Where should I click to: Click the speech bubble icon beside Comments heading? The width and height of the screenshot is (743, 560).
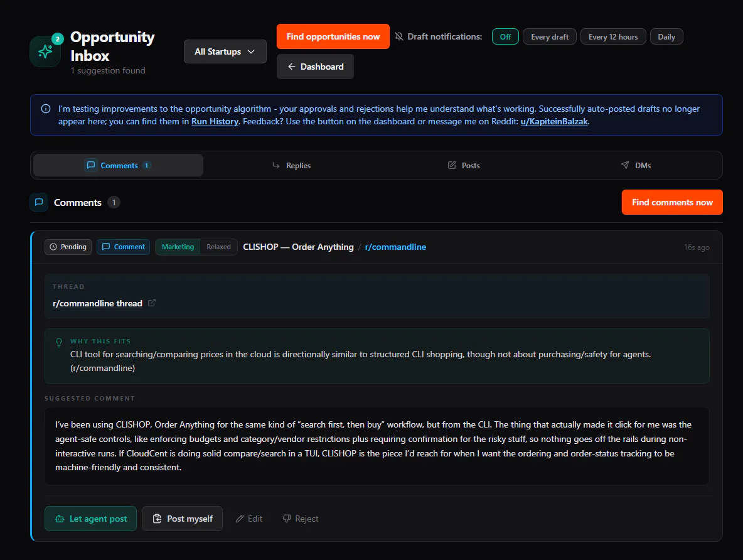pyautogui.click(x=39, y=202)
